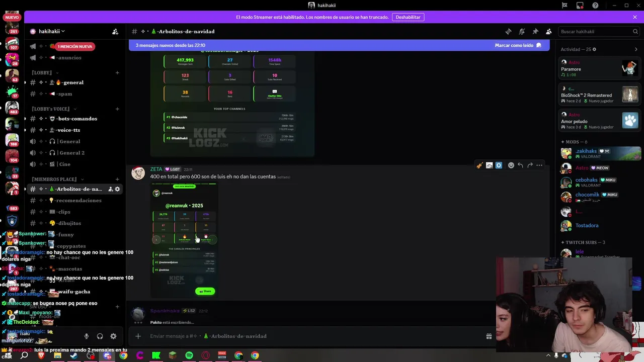The width and height of the screenshot is (644, 362).
Task: Join the General 2 voice channel
Action: pos(73,153)
